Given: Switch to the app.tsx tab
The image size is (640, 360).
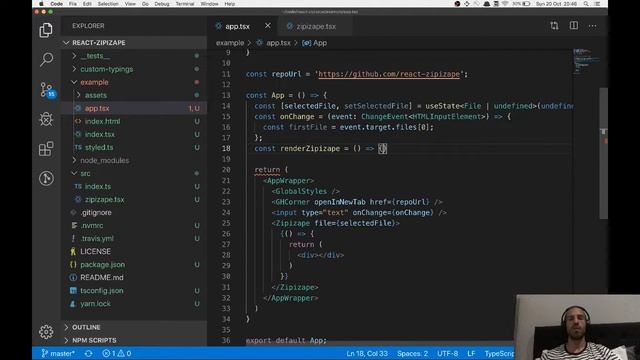Looking at the screenshot, I should coord(238,26).
